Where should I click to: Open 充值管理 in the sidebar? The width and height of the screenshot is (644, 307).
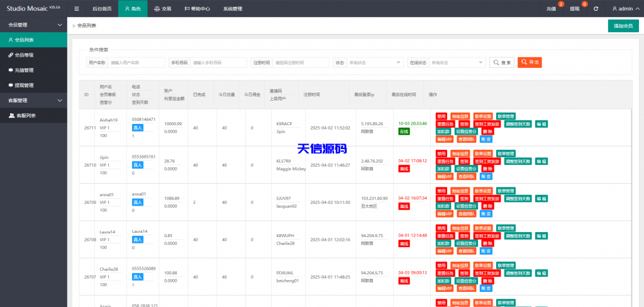25,70
